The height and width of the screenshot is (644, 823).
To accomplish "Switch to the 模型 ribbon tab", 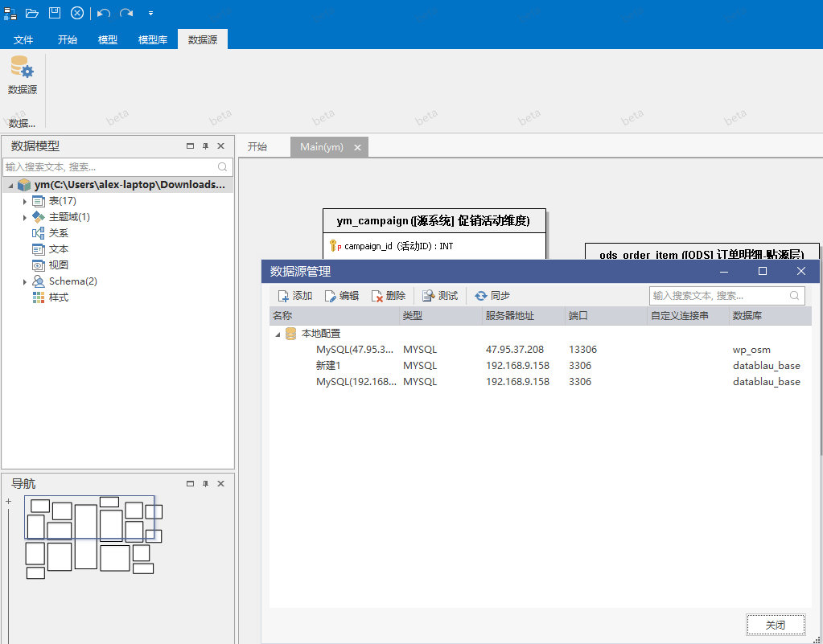I will point(108,40).
